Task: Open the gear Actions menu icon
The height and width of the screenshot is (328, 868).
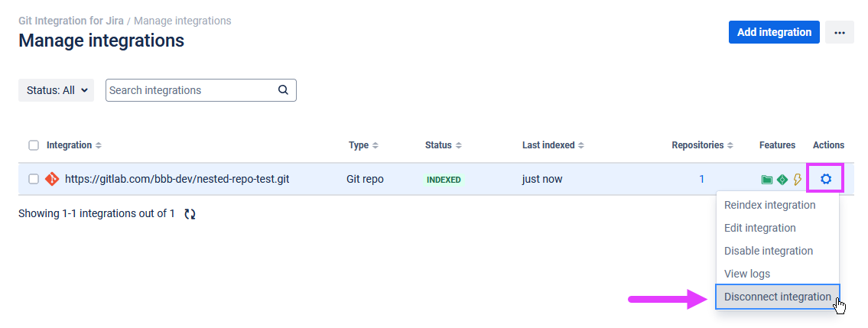Action: 825,179
